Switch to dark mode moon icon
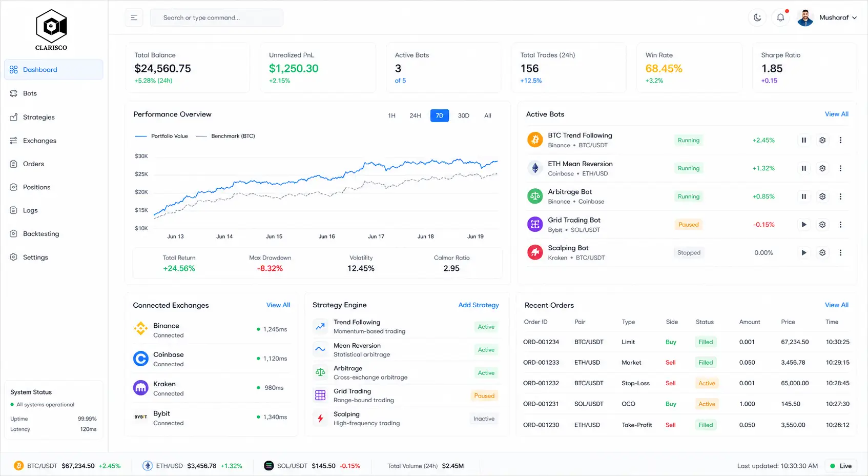 pos(757,17)
